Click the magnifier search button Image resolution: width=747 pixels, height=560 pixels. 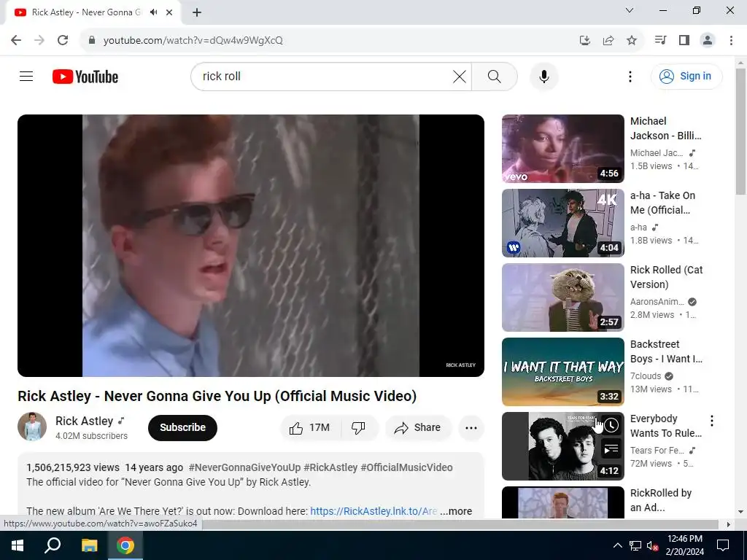495,76
